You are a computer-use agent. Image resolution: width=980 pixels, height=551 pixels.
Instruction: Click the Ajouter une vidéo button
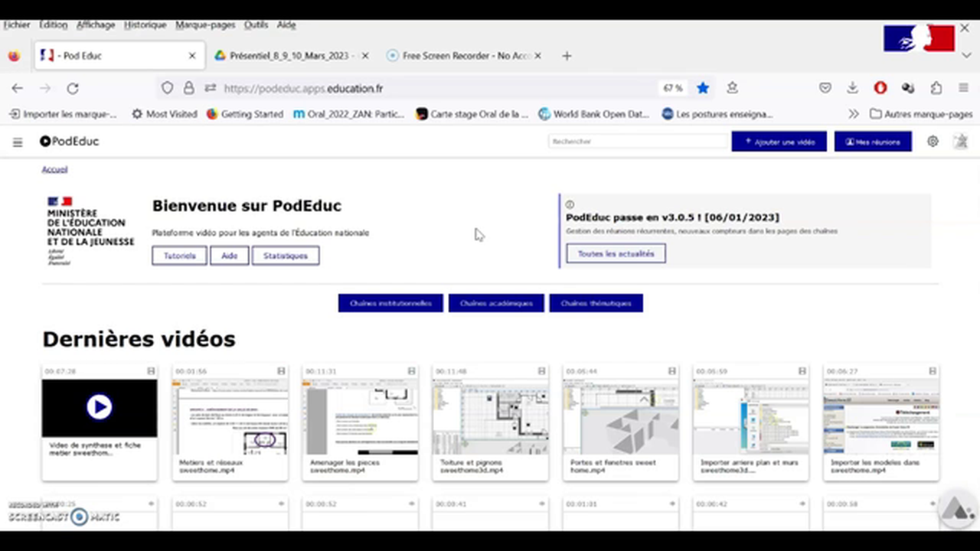click(779, 142)
